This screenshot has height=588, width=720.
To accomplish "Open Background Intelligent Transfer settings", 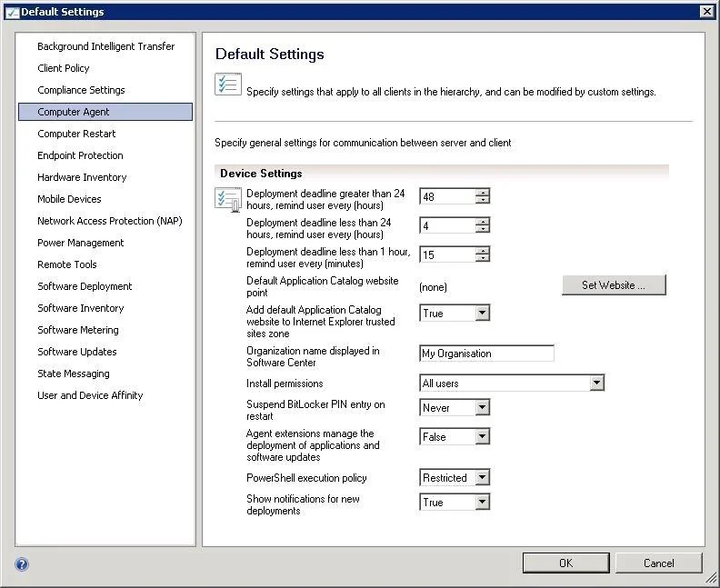I will 106,46.
